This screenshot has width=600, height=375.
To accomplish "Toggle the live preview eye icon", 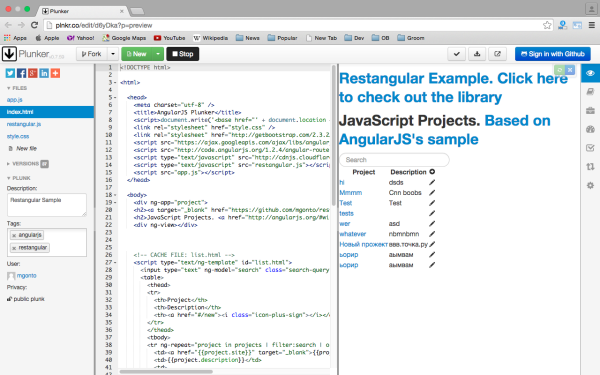I will [x=590, y=73].
